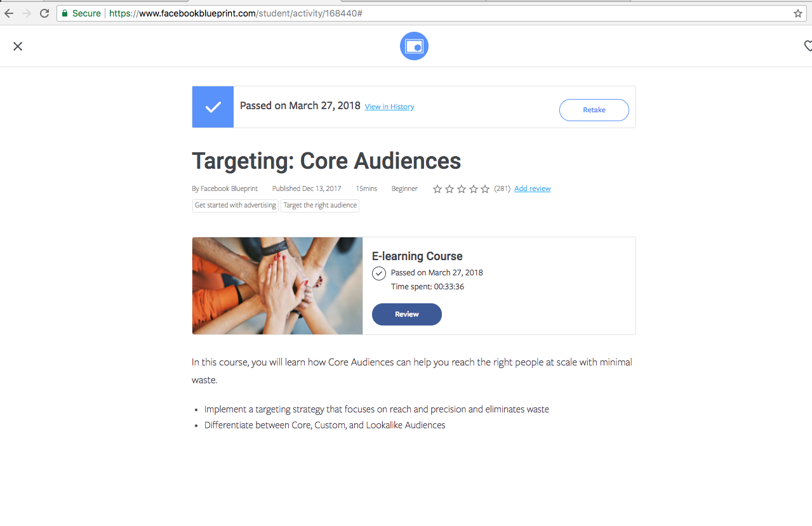The width and height of the screenshot is (812, 526).
Task: Reload the current page
Action: [43, 13]
